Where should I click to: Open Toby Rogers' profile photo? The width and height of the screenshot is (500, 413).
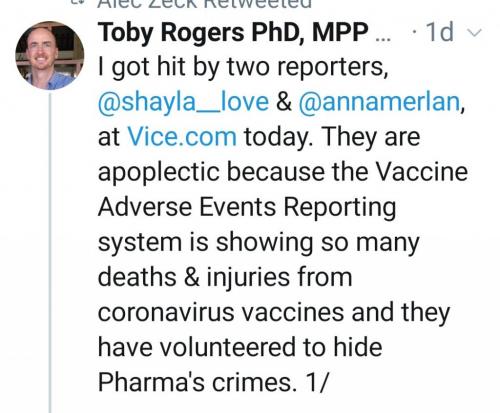pos(50,55)
